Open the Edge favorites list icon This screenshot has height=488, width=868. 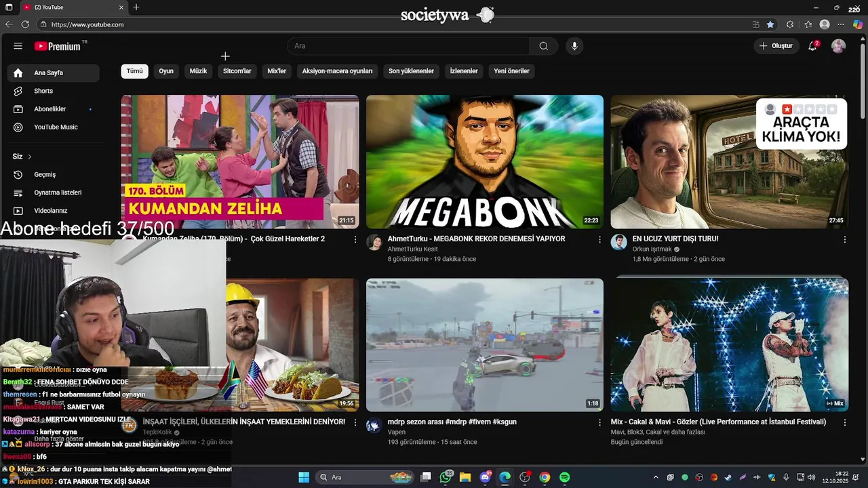point(808,24)
